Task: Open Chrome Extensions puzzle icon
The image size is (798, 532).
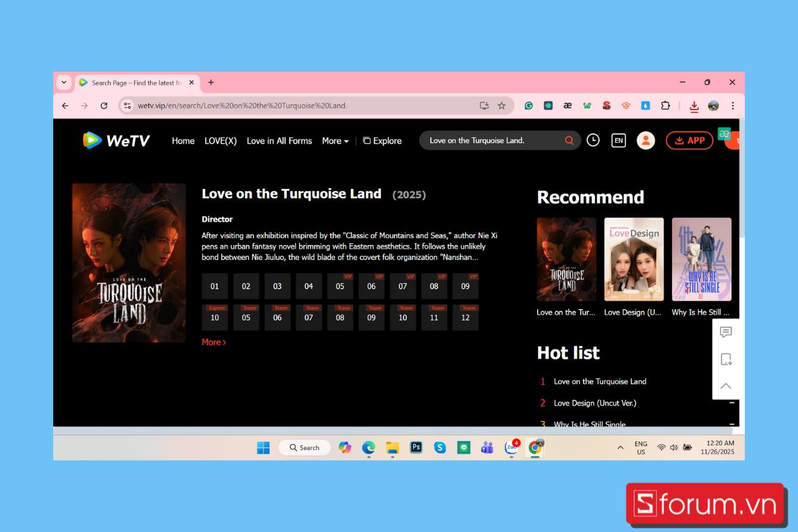Action: pos(665,106)
